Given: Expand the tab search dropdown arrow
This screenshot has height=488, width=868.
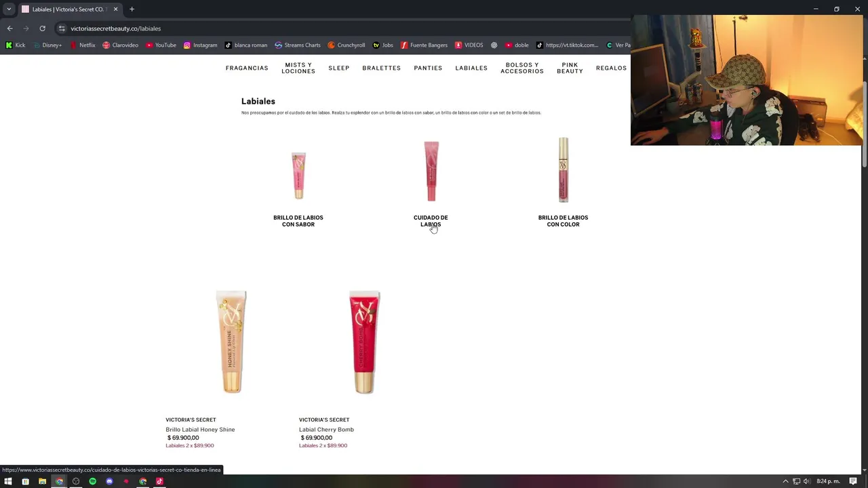Looking at the screenshot, I should click(9, 9).
